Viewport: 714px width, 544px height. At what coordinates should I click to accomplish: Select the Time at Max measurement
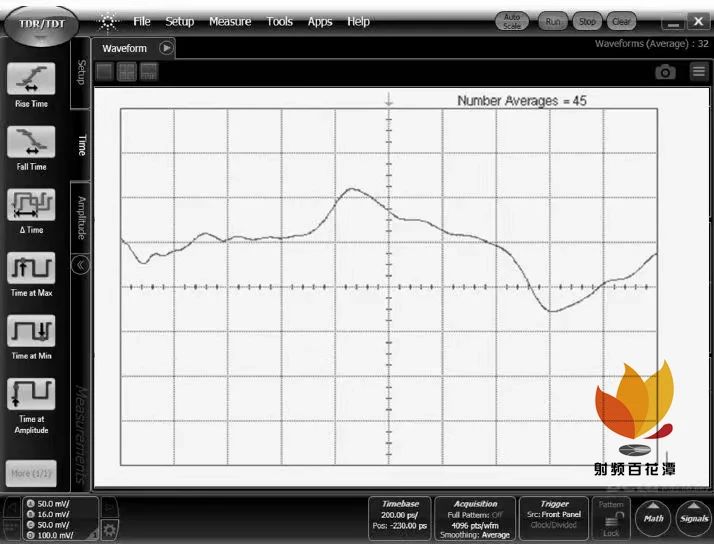(31, 268)
